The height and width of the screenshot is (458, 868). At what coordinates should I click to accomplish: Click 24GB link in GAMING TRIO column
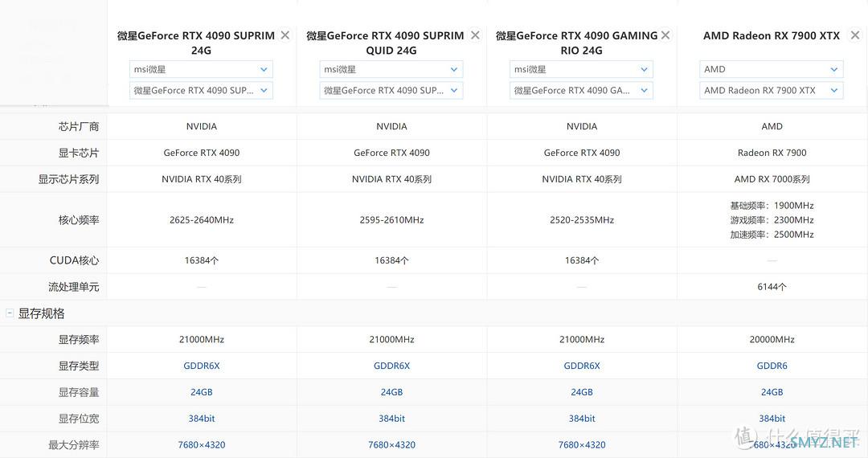pos(582,392)
